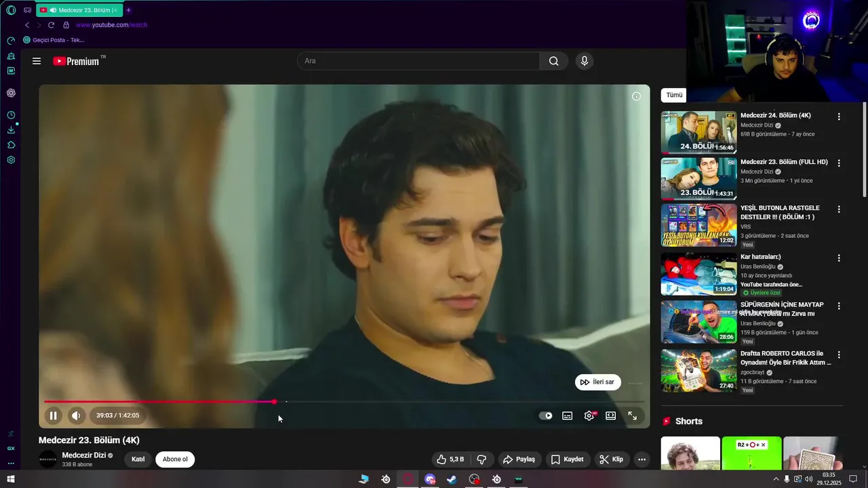Open the YouTube hamburger guide menu

tap(37, 61)
